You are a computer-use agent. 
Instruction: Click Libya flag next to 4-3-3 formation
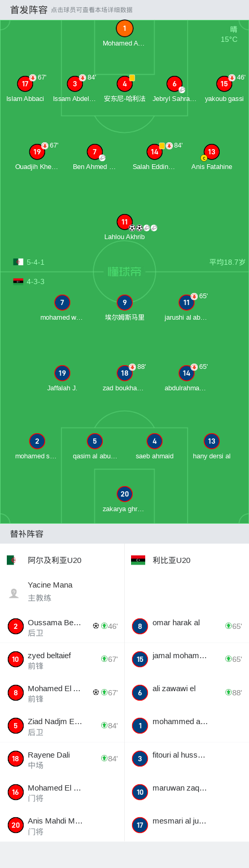tap(18, 281)
